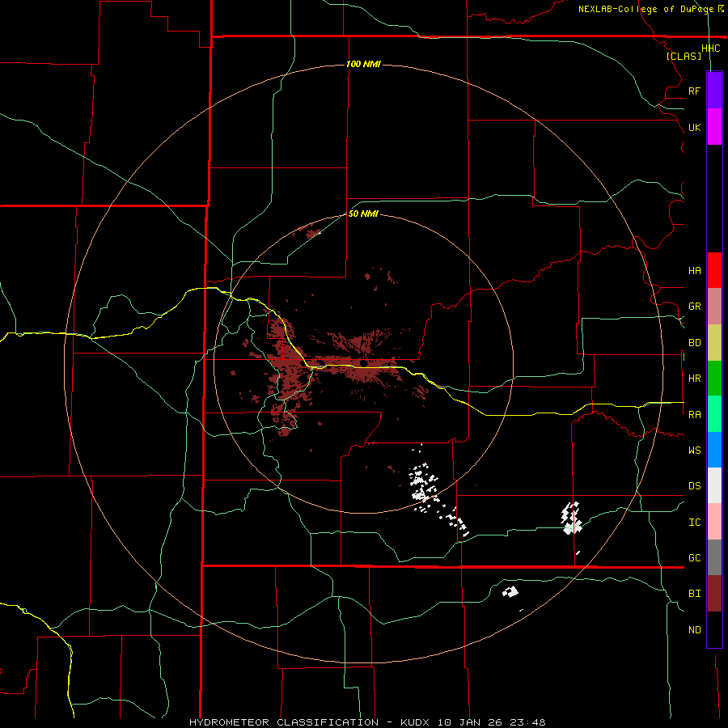
Task: Click the UK legend label
Action: pos(694,127)
